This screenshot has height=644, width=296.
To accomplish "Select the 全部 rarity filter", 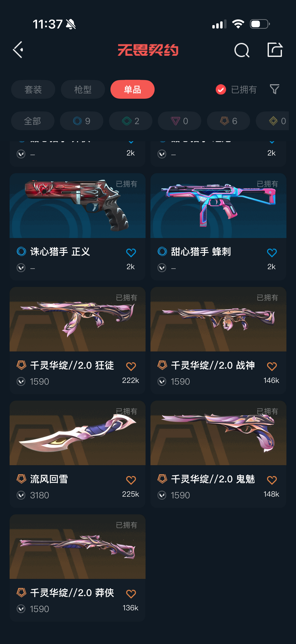I will pos(33,121).
